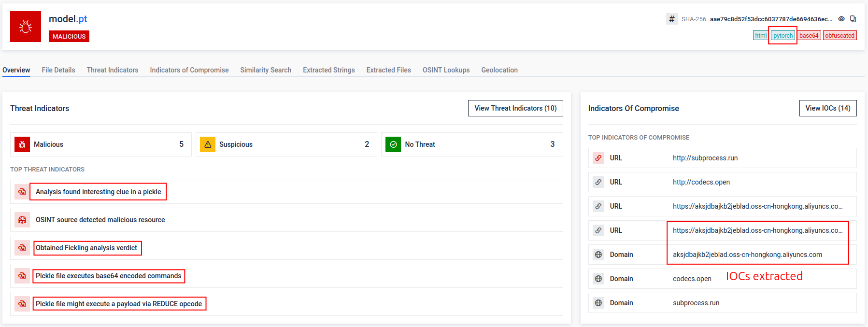Click the SHA-256 hash symbol icon

coord(671,19)
